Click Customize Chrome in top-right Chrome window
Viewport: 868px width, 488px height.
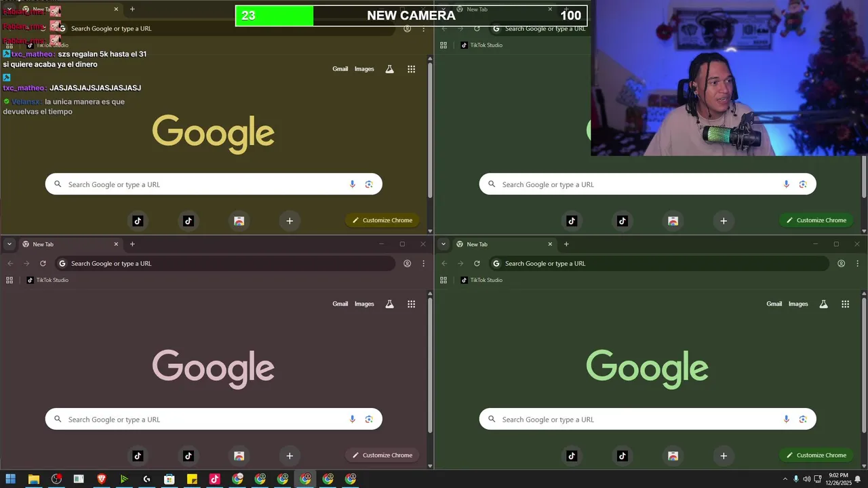[816, 220]
